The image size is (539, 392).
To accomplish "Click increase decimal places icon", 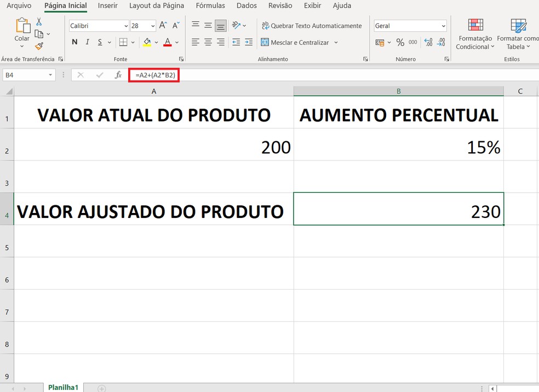I will coord(428,42).
